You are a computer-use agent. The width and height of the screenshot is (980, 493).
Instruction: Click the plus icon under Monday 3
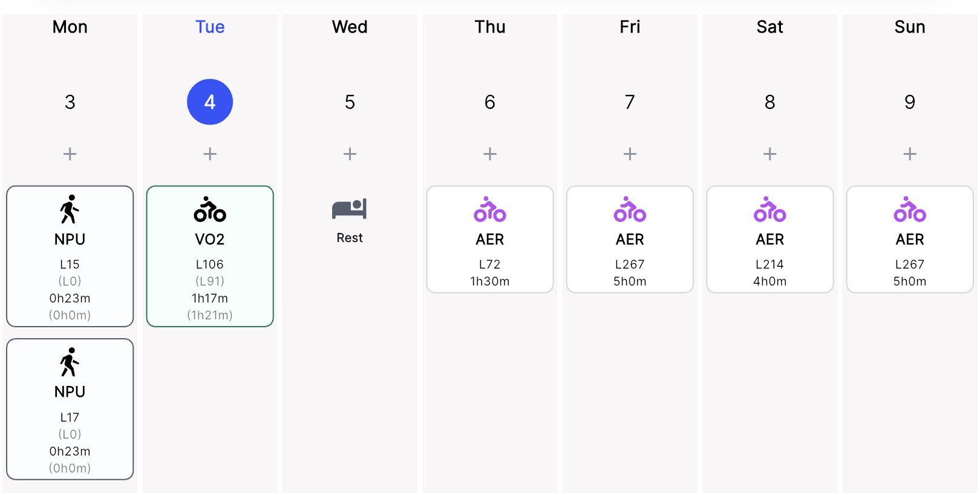click(x=70, y=154)
